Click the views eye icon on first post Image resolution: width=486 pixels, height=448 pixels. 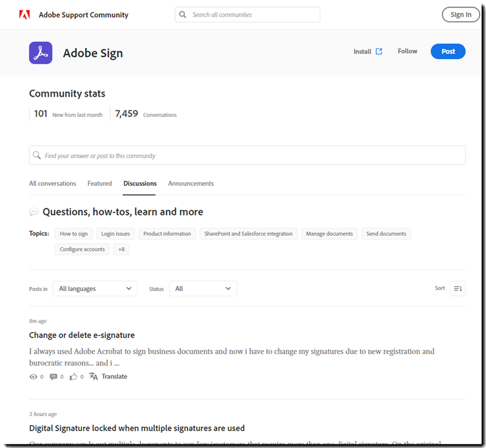tap(33, 377)
